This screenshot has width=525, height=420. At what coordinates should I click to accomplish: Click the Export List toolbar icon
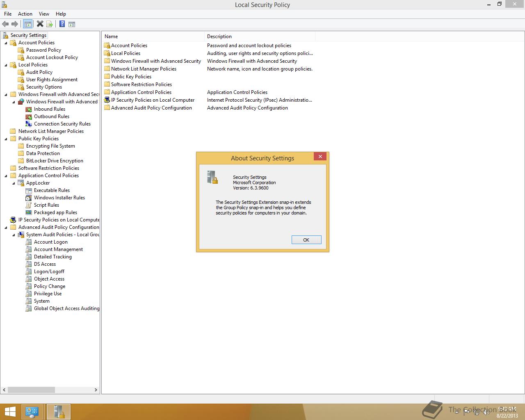[x=50, y=24]
